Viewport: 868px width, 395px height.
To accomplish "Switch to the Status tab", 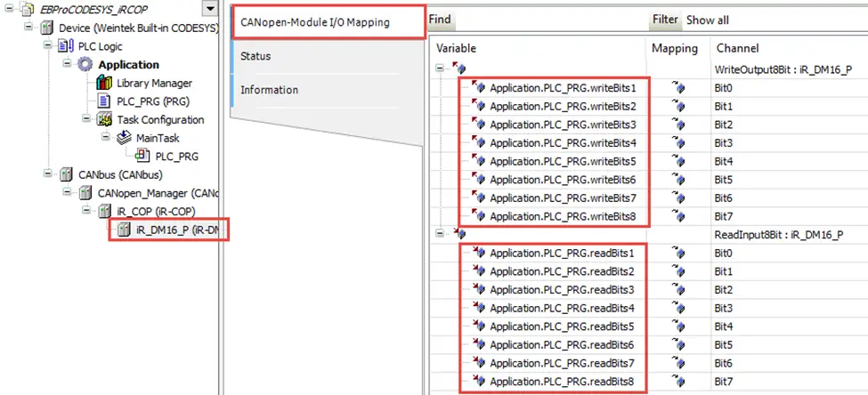I will [x=256, y=56].
